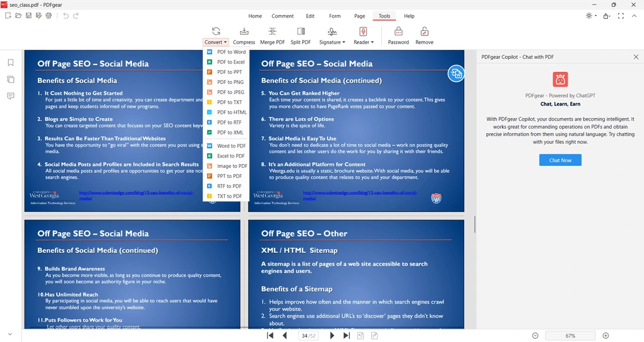Choose PDF to RTF
644x342 pixels.
click(226, 122)
